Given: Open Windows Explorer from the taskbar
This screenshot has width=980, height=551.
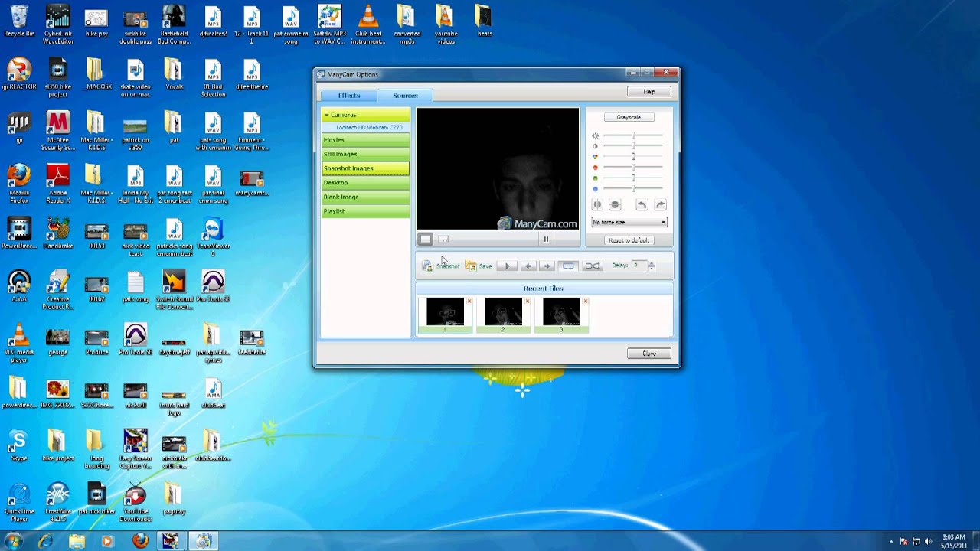Looking at the screenshot, I should (77, 541).
